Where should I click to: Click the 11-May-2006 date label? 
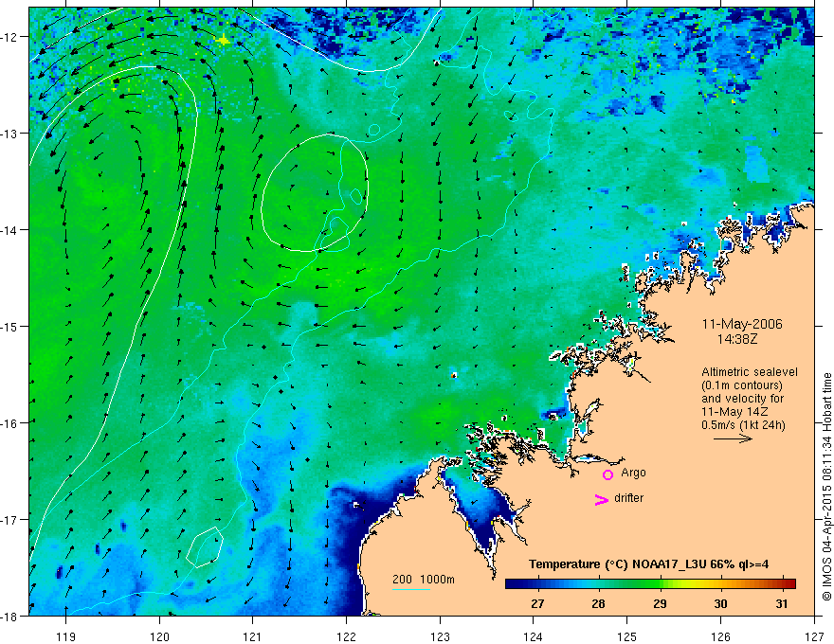[x=742, y=324]
